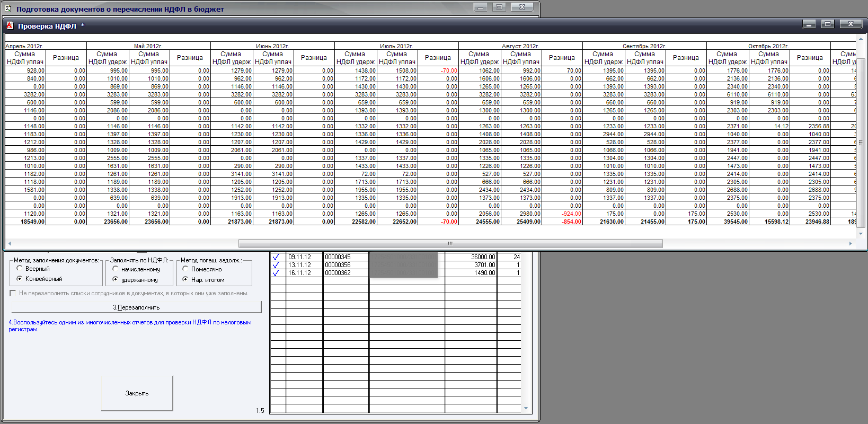The image size is (868, 424).
Task: Select amount 3701.00 in document list
Action: [471, 265]
